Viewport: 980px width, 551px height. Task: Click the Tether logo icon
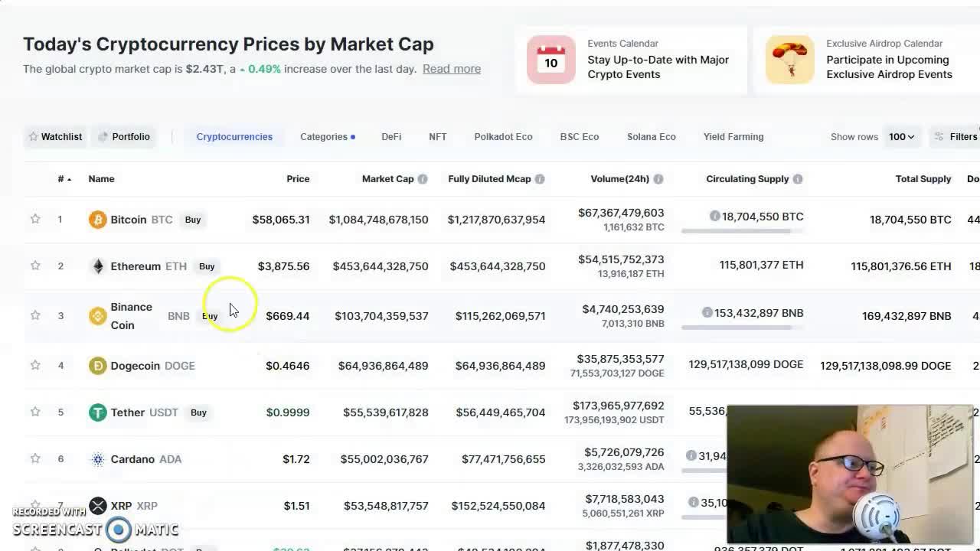(97, 412)
